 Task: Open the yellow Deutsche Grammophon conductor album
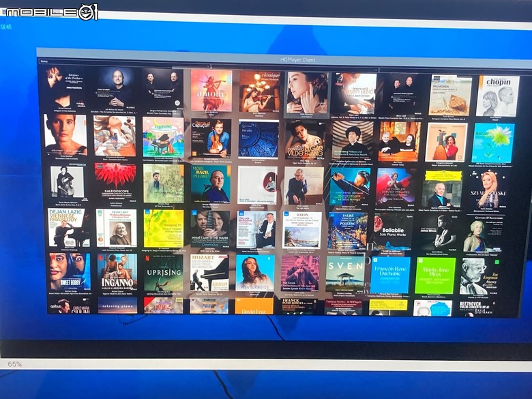442,189
